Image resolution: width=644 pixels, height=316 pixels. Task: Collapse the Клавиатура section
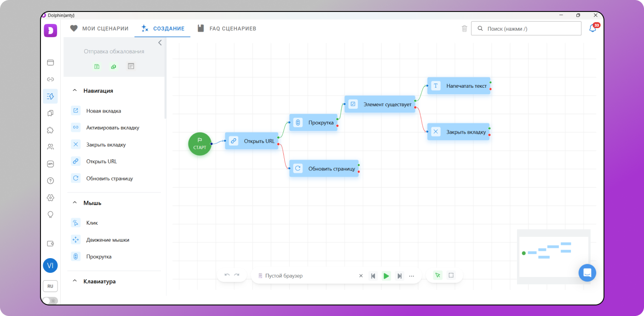coord(75,282)
